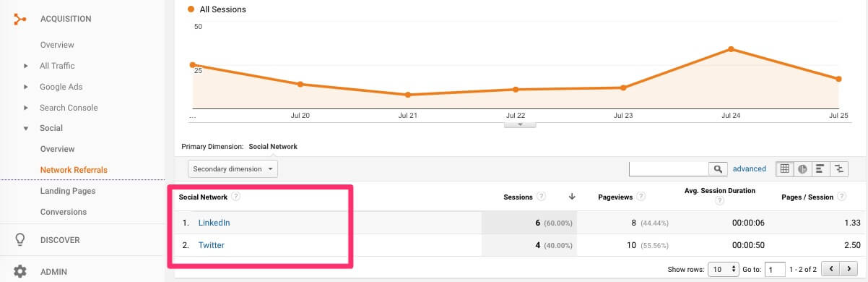Click the Acquisition section icon
Viewport: 868px width, 282px height.
click(20, 19)
